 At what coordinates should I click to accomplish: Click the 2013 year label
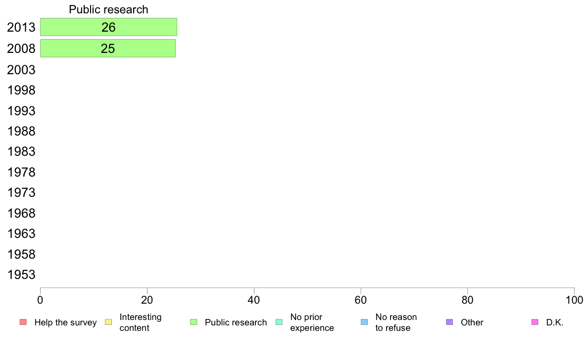pyautogui.click(x=21, y=27)
